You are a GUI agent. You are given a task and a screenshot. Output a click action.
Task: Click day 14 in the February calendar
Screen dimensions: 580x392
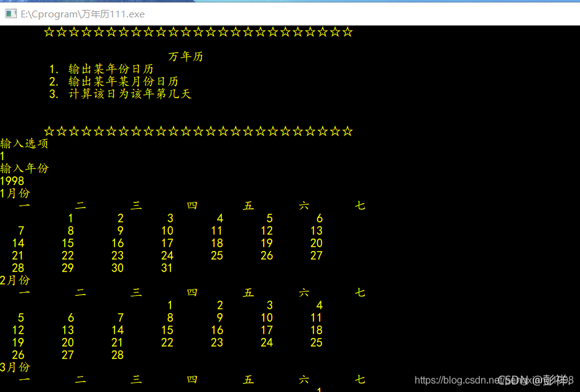coord(117,330)
